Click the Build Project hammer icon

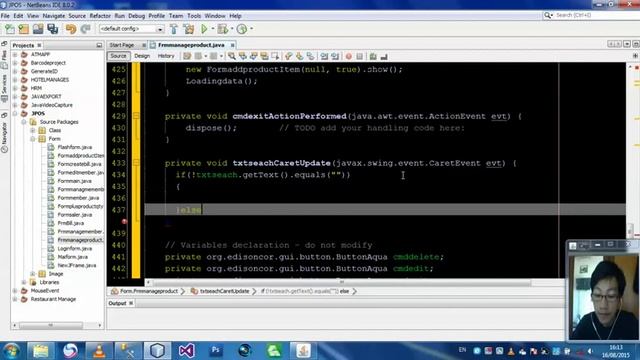click(174, 29)
